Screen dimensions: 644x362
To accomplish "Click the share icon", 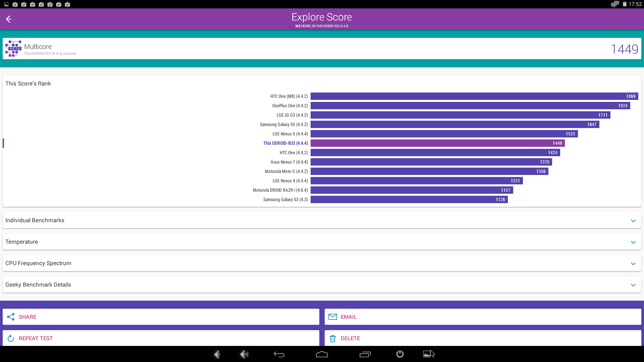I will 11,317.
